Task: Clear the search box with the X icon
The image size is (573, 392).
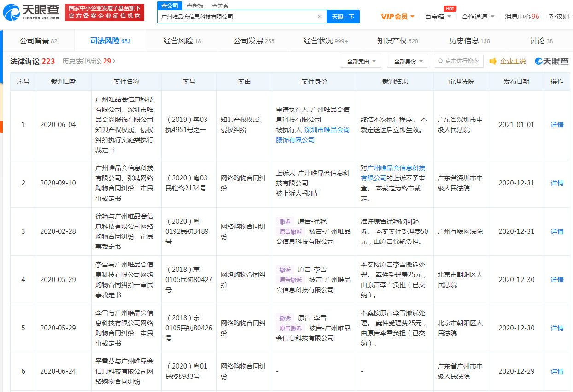Action: tap(320, 17)
